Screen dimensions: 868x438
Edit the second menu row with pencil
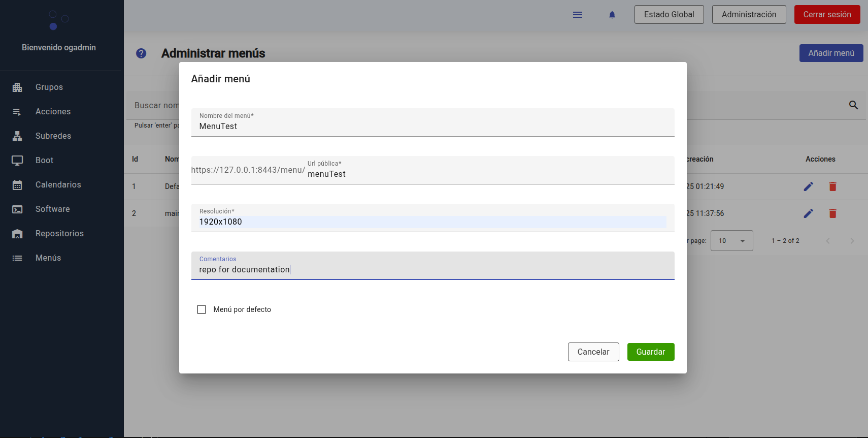tap(808, 213)
